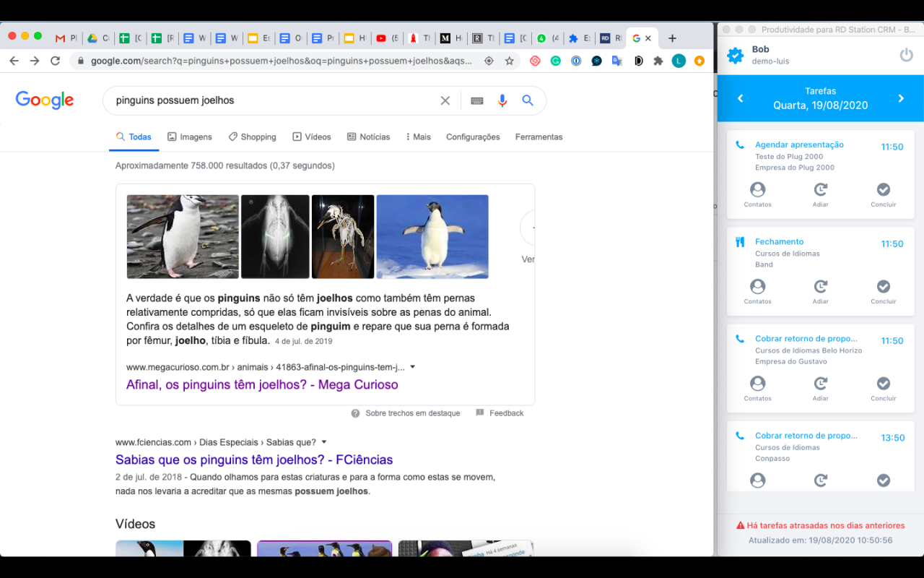Screen dimensions: 924x578
Task: Open the Fechamento task title
Action: [x=779, y=241]
